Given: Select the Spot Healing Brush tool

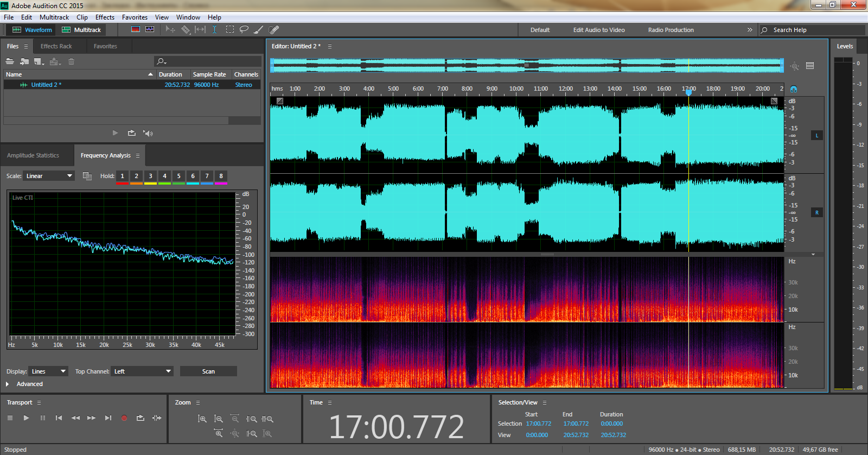Looking at the screenshot, I should click(274, 29).
